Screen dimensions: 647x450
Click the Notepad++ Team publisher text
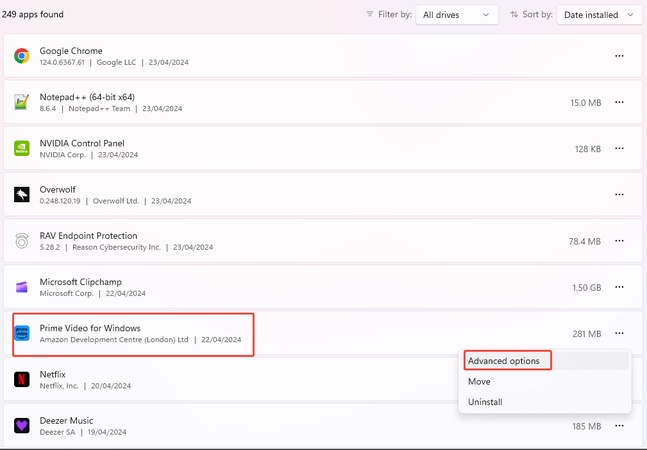point(99,108)
